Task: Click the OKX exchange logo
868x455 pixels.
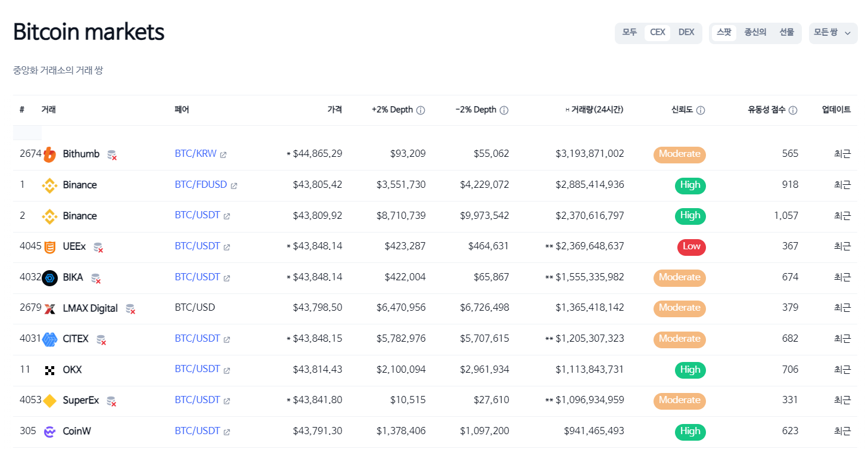Action: point(51,370)
